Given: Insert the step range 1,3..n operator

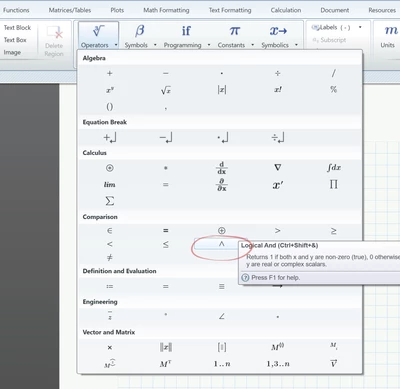Looking at the screenshot, I should 278,364.
